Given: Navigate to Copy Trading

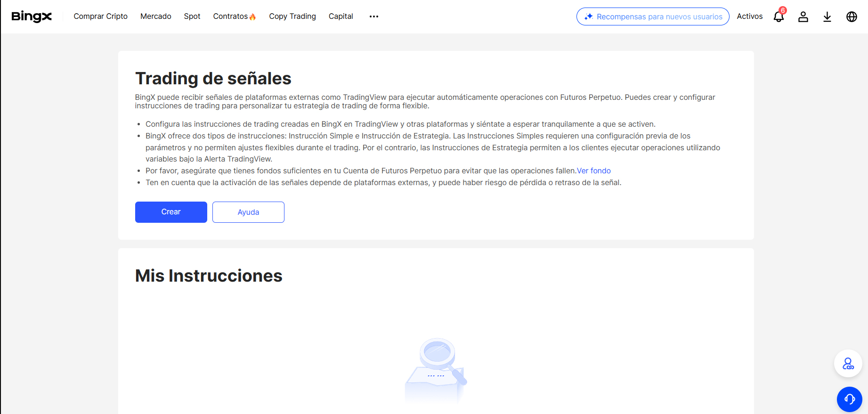Looking at the screenshot, I should pos(292,16).
